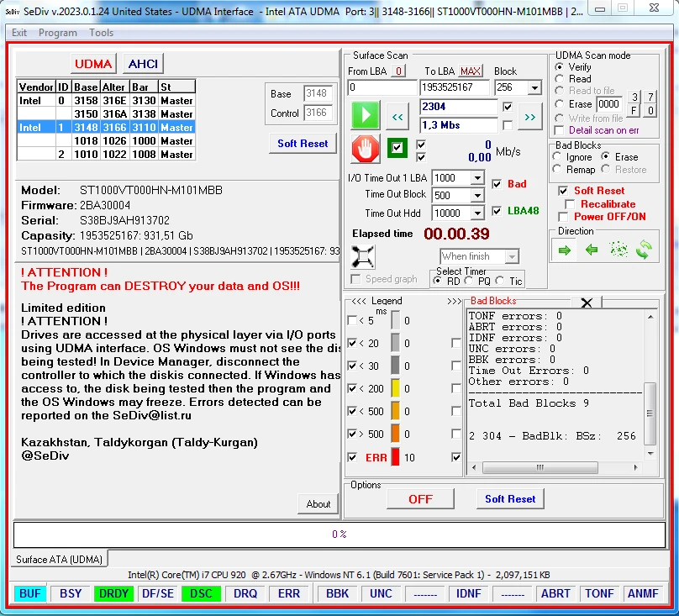Enable the Power OFF/ON checkbox
The height and width of the screenshot is (616, 679).
click(x=563, y=217)
